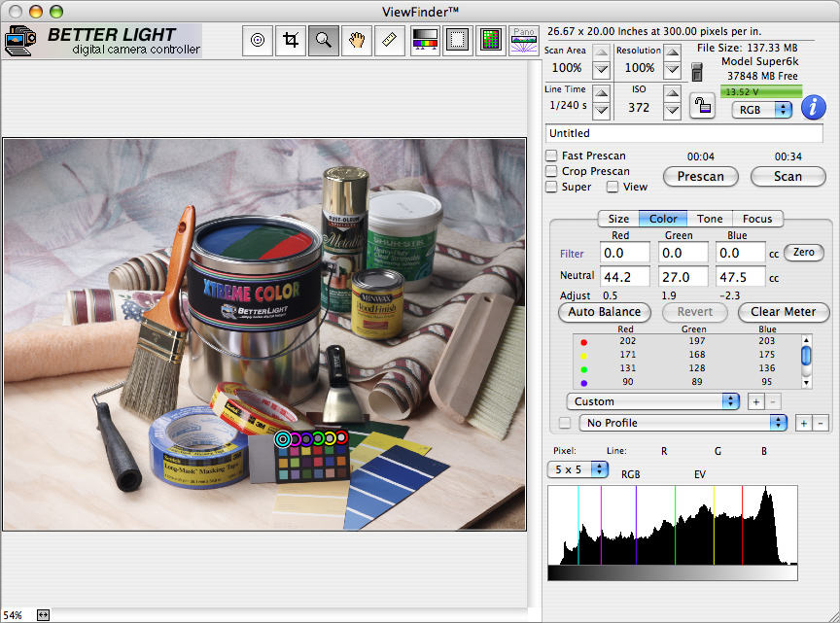Open the Focus tab
Image resolution: width=840 pixels, height=623 pixels.
[x=757, y=219]
